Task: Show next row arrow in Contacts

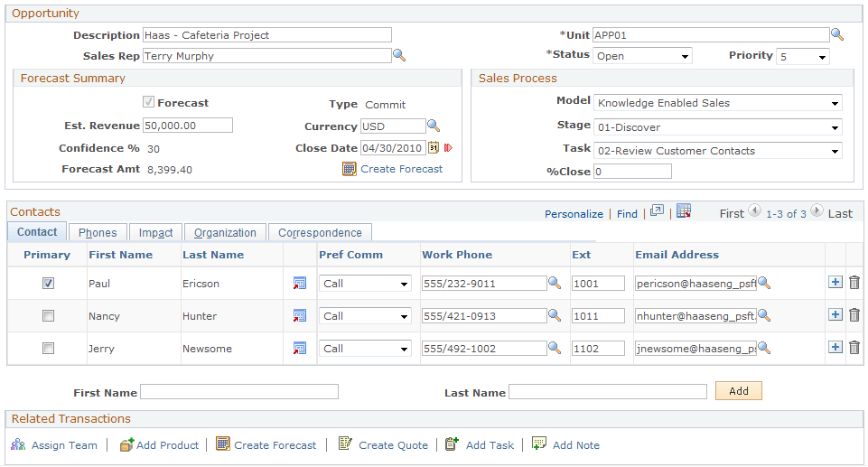Action: [817, 210]
